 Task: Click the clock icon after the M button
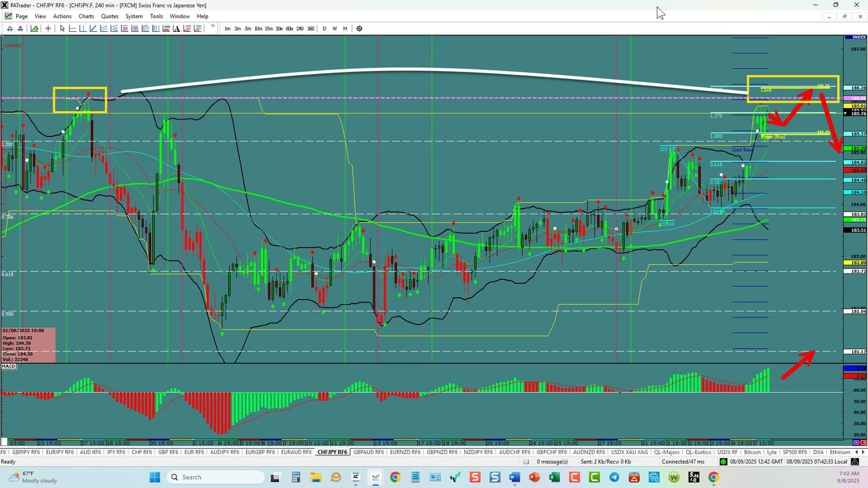pyautogui.click(x=359, y=28)
